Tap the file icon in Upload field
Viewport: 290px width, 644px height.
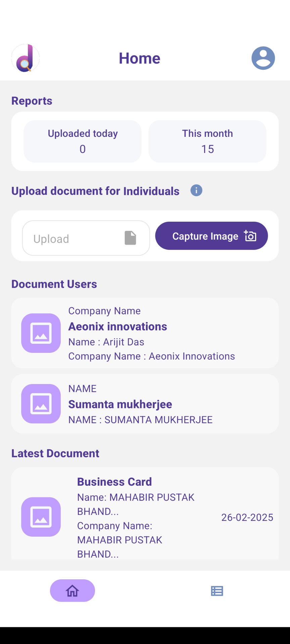(130, 238)
